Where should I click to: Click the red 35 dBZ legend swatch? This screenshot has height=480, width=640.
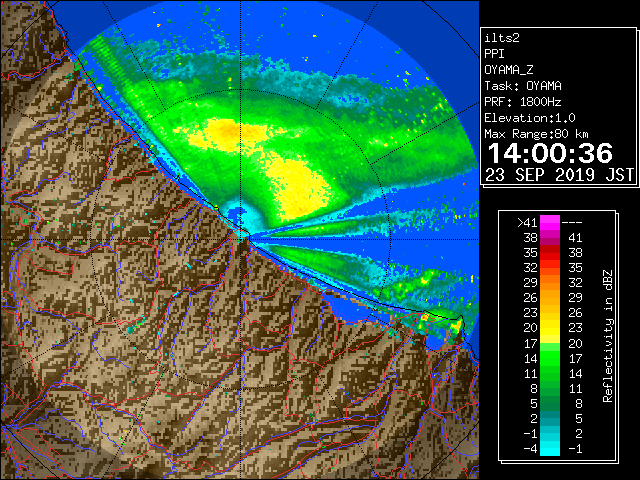pyautogui.click(x=550, y=253)
